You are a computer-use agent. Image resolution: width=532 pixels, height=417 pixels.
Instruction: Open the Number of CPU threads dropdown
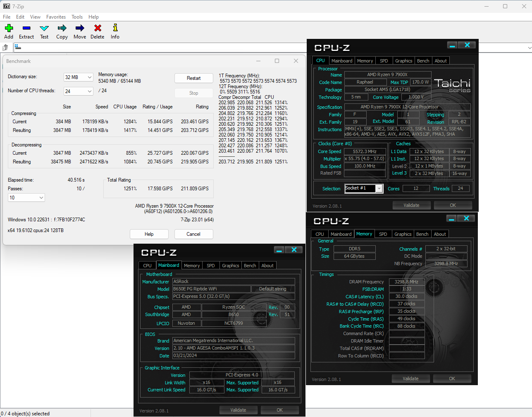pos(78,91)
